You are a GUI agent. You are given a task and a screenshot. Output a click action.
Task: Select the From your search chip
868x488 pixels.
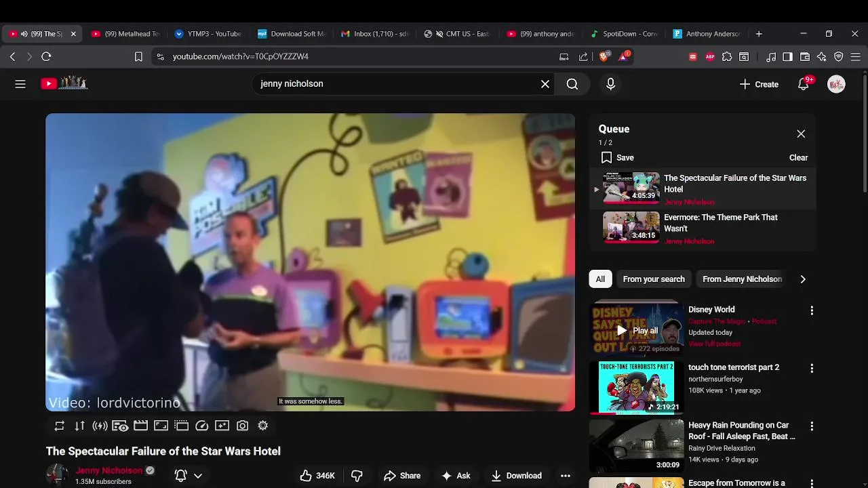[654, 279]
